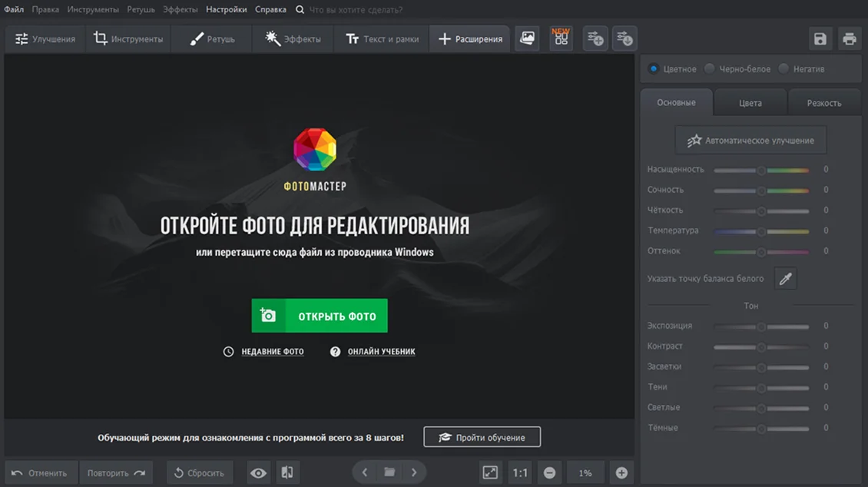Click the Что вы хотите сделать search field

coord(356,9)
